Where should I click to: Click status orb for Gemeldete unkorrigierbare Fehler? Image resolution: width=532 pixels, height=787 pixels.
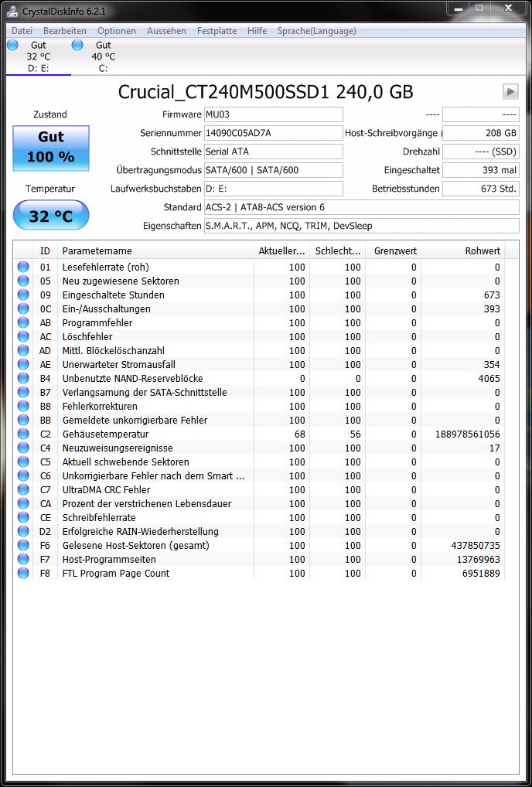point(23,420)
